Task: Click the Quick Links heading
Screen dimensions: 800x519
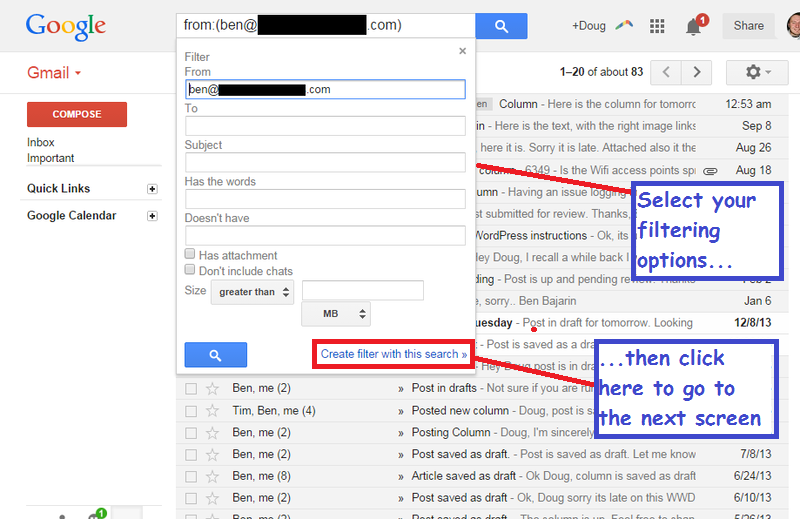Action: pos(59,189)
